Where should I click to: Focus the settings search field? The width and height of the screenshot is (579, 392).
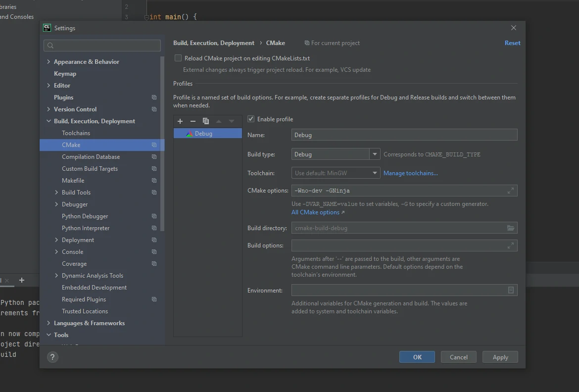(102, 46)
